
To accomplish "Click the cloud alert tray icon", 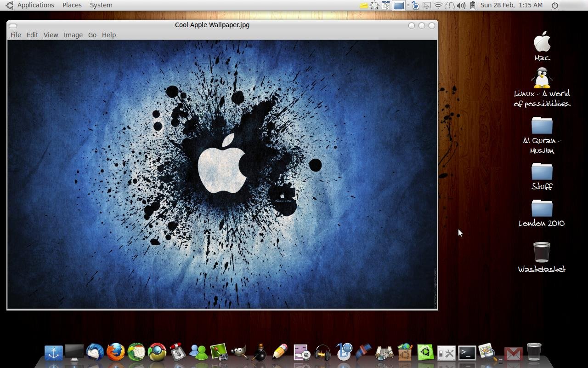I will click(x=450, y=6).
